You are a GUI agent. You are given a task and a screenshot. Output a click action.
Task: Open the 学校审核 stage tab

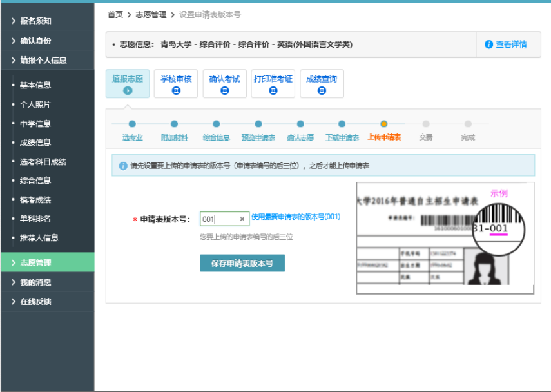click(176, 84)
